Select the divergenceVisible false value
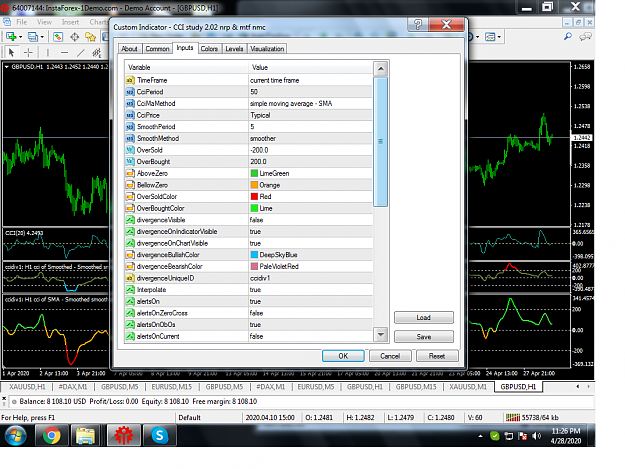Image resolution: width=625 pixels, height=469 pixels. [x=311, y=220]
